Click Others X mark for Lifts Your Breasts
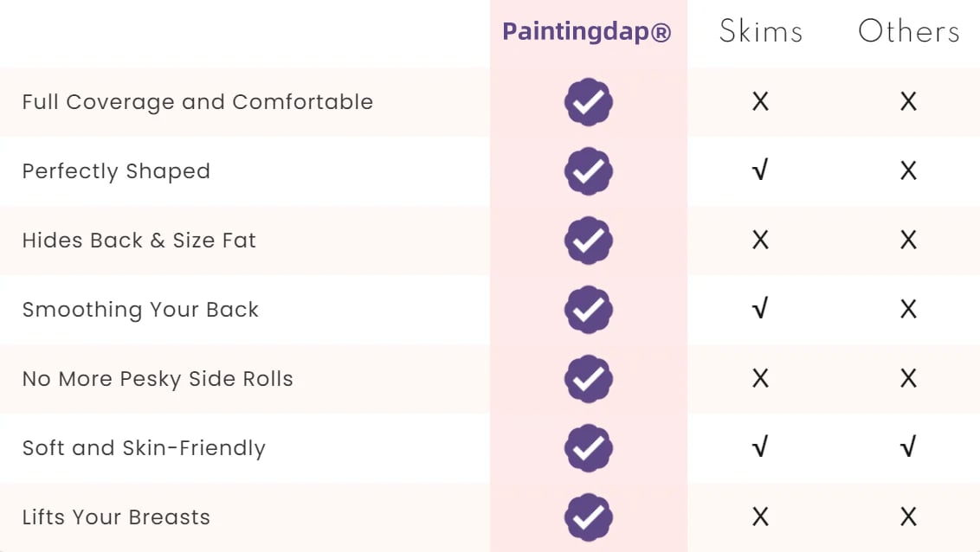The image size is (980, 552). click(x=908, y=517)
